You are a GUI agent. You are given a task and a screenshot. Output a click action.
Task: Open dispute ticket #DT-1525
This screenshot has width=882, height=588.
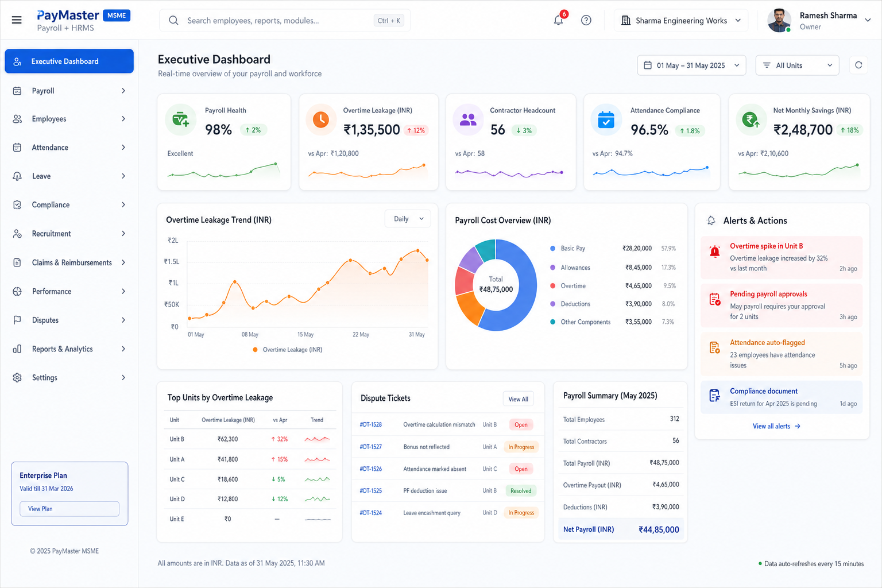[x=370, y=491]
